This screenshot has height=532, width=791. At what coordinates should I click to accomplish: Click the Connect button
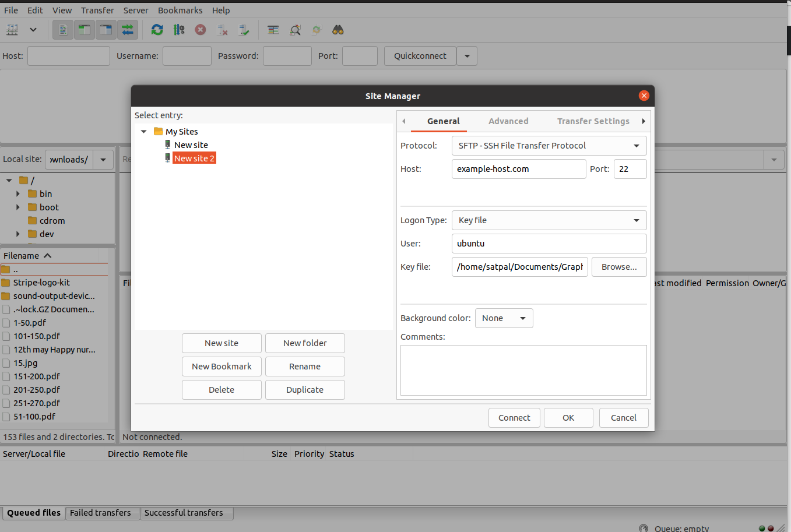[x=514, y=417]
